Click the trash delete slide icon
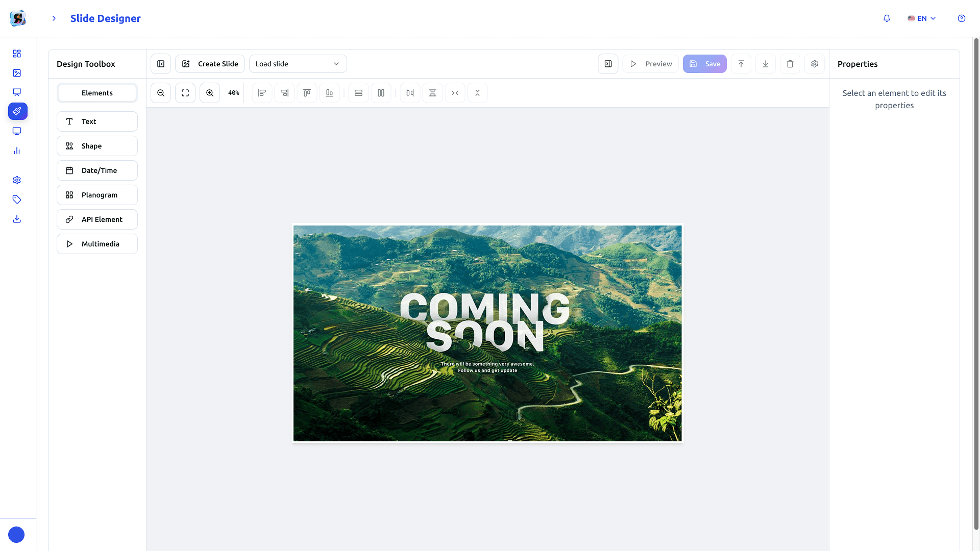The width and height of the screenshot is (980, 551). tap(790, 64)
